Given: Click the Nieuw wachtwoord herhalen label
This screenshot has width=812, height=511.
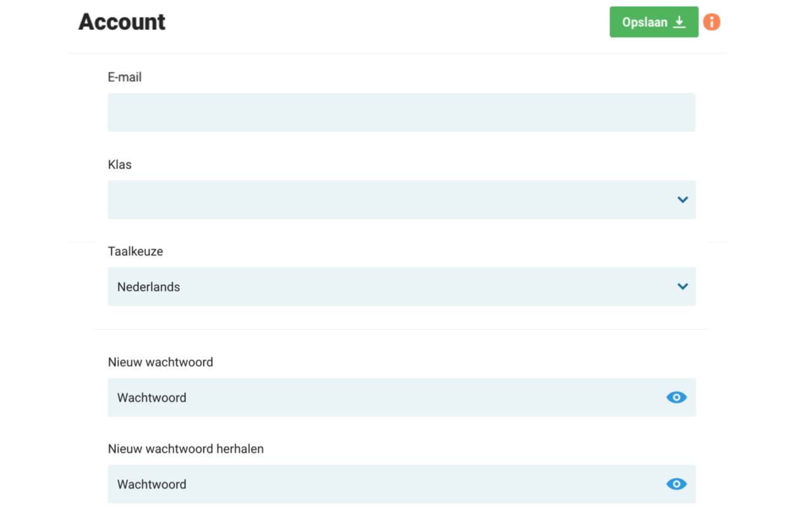Looking at the screenshot, I should [x=186, y=449].
